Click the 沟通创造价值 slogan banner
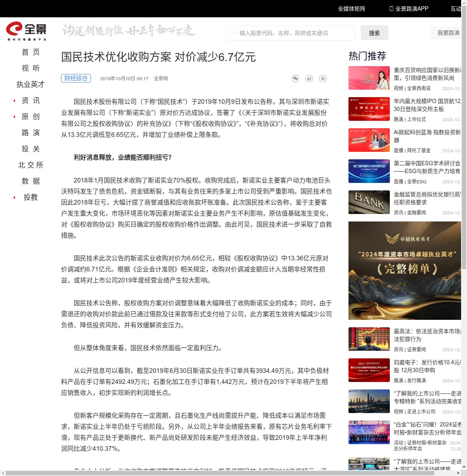 pos(129,30)
